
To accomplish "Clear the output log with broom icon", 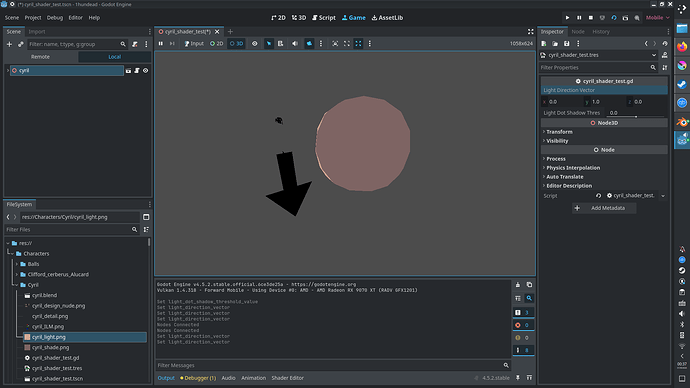I will (518, 285).
